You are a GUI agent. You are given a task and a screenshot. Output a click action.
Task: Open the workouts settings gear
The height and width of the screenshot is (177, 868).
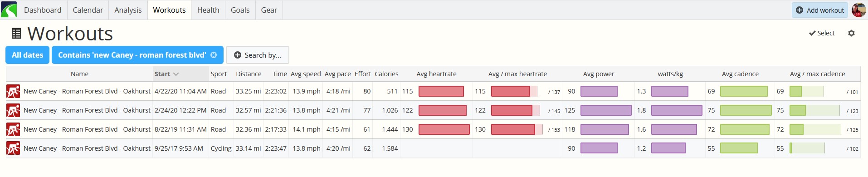click(x=851, y=33)
